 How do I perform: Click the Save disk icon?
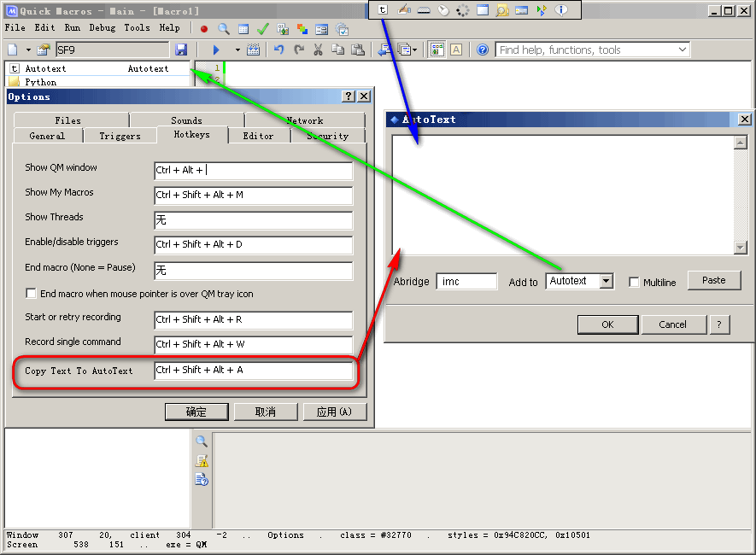[181, 50]
